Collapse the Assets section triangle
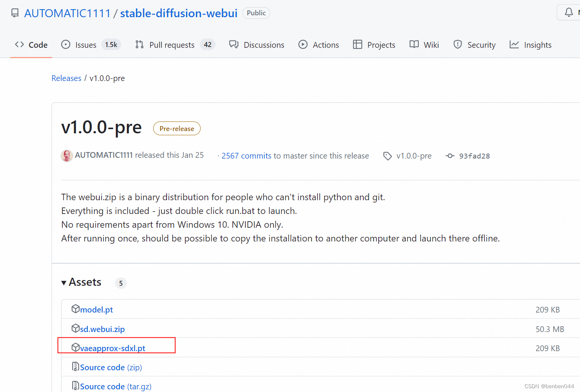The width and height of the screenshot is (580, 392). pyautogui.click(x=64, y=283)
